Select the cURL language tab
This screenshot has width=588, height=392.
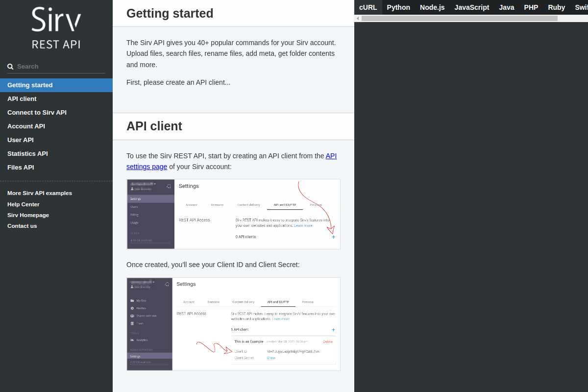coord(368,7)
